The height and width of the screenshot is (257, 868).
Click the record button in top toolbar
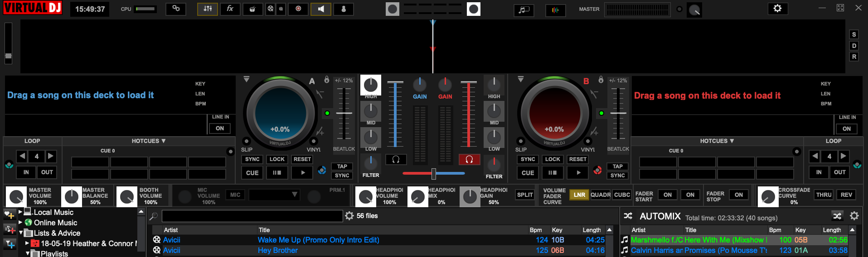tap(298, 9)
